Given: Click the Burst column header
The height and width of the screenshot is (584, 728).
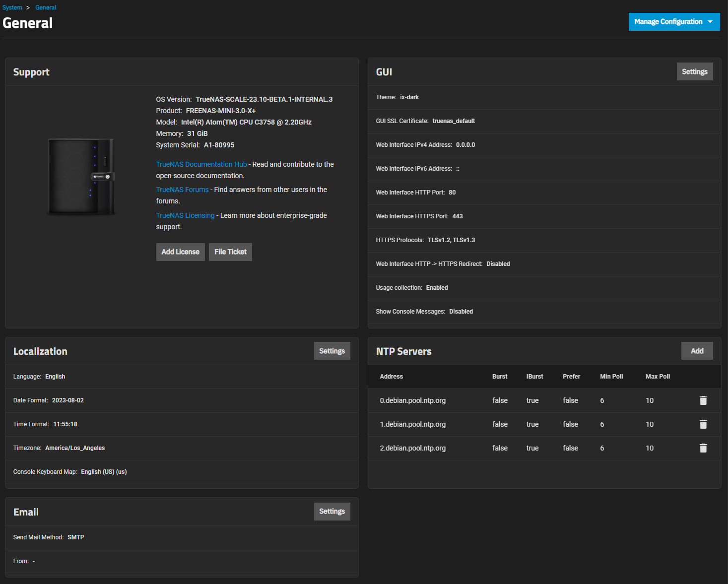Looking at the screenshot, I should [x=499, y=377].
